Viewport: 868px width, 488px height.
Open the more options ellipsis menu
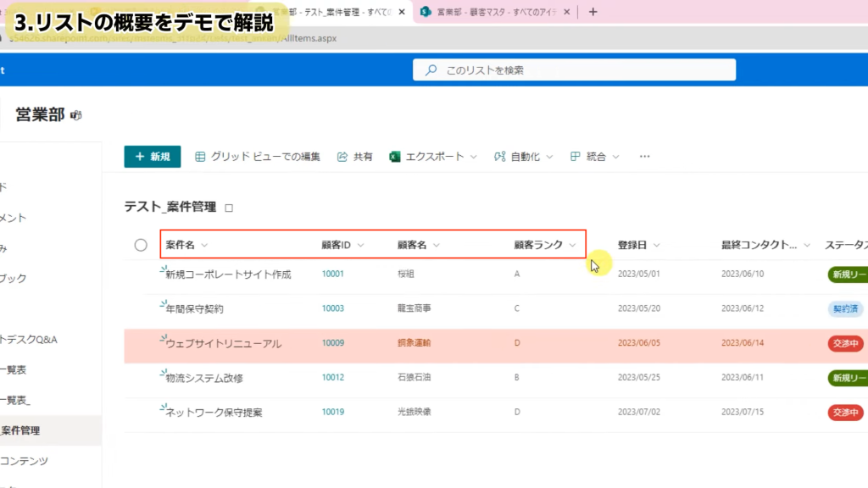[645, 157]
